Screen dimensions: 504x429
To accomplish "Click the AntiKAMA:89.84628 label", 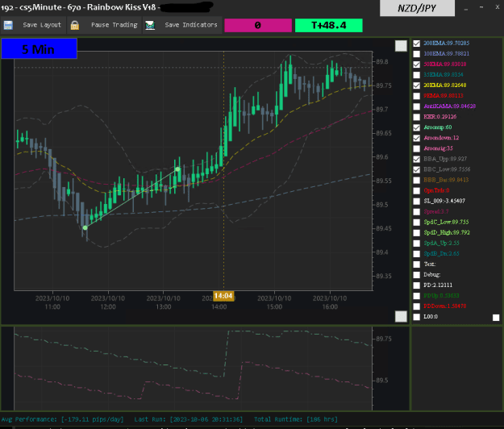I will [449, 106].
